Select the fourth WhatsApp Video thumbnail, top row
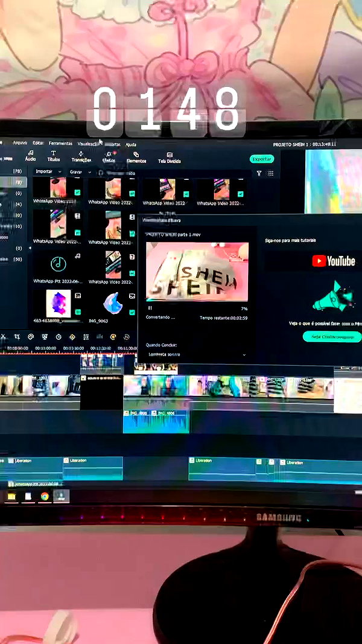This screenshot has height=644, width=362. click(x=221, y=190)
